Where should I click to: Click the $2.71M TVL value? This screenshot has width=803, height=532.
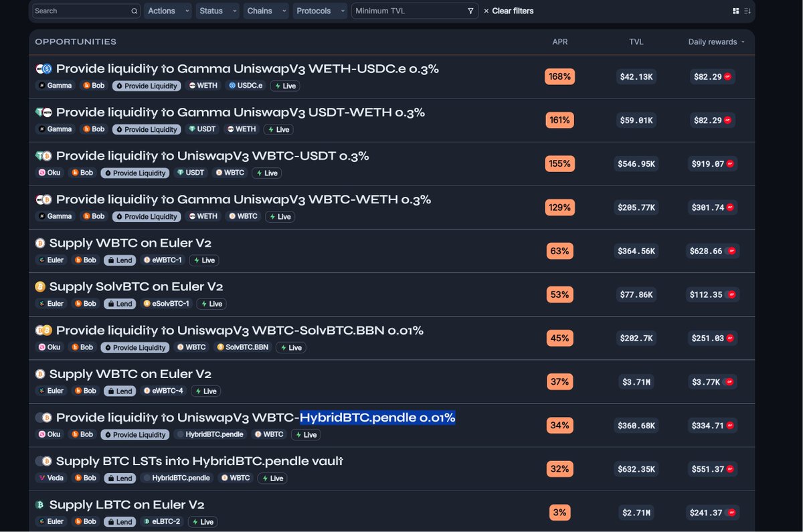[636, 513]
